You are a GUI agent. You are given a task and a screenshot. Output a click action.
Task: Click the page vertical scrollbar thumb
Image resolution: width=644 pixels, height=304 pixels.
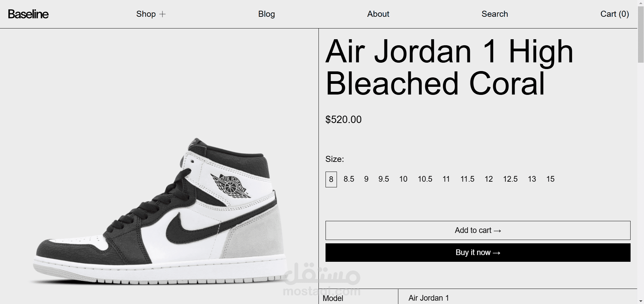point(641,34)
